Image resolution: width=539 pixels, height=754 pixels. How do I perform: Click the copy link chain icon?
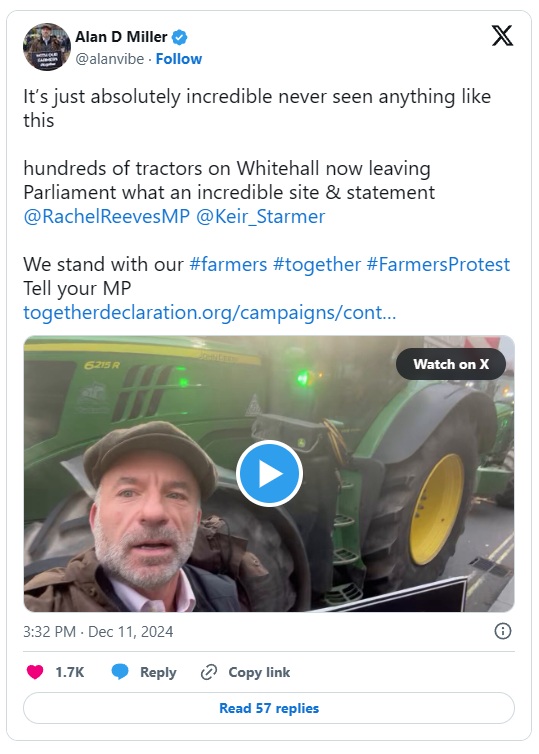[209, 672]
